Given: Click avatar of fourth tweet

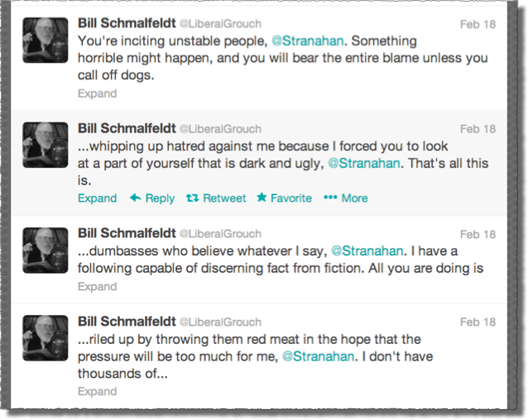Looking at the screenshot, I should 45,338.
